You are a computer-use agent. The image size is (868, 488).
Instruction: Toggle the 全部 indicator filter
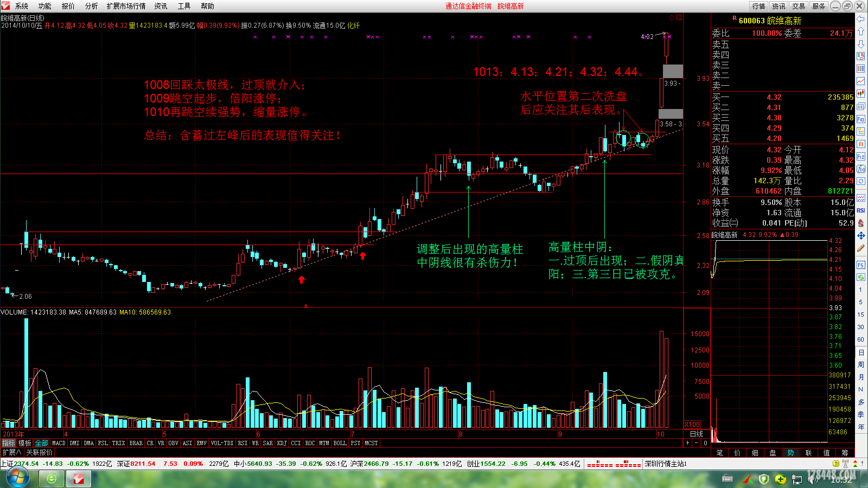point(42,444)
